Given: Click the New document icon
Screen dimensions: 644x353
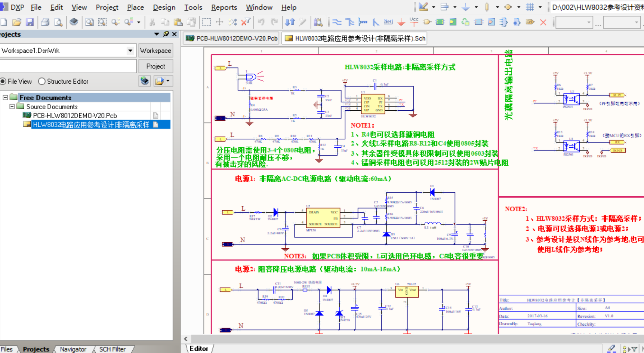Looking at the screenshot, I should 3,22.
